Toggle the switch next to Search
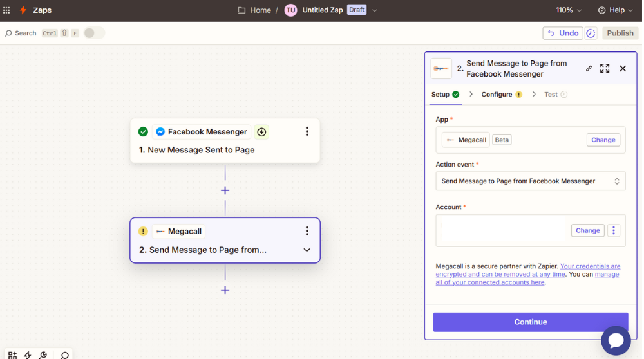The image size is (644, 359). pos(93,33)
